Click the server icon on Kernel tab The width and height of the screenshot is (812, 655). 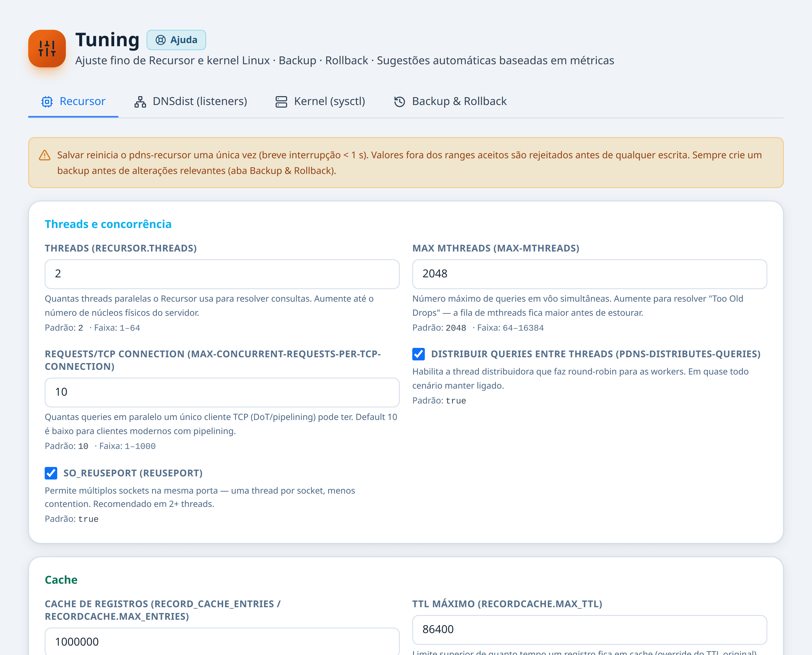(281, 102)
